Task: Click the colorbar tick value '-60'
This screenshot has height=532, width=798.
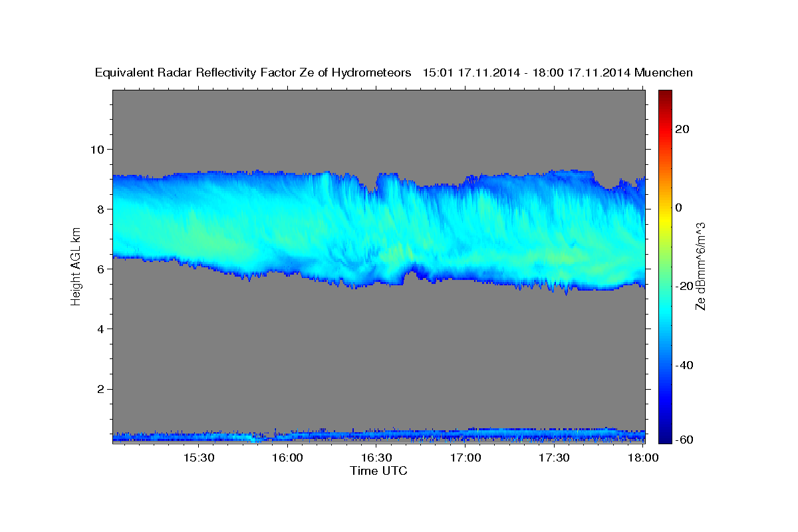Action: [684, 440]
